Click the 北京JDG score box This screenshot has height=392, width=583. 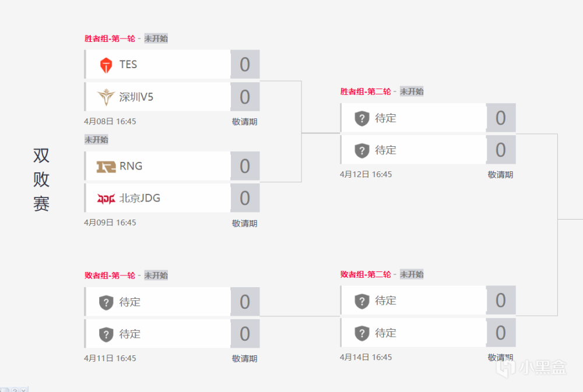[x=245, y=199]
